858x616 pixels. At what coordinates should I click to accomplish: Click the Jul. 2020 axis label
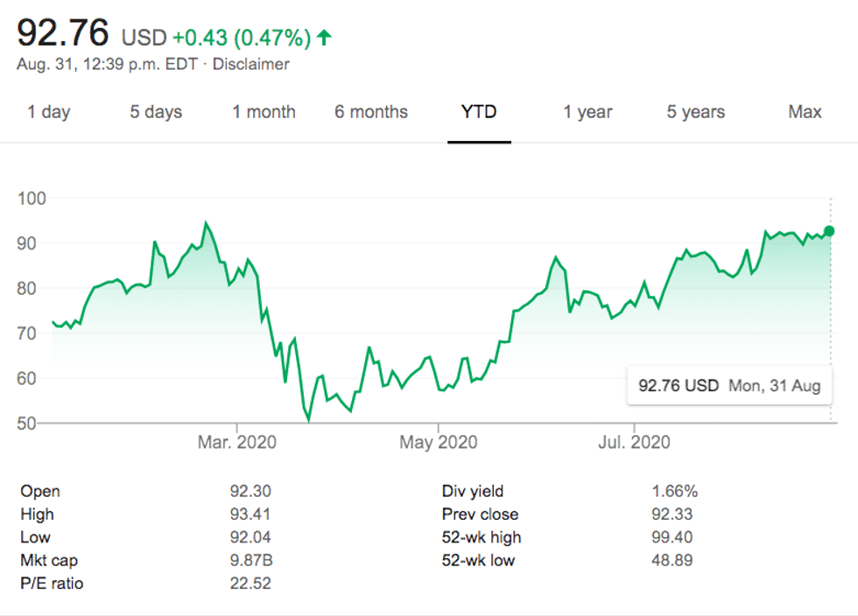634,442
